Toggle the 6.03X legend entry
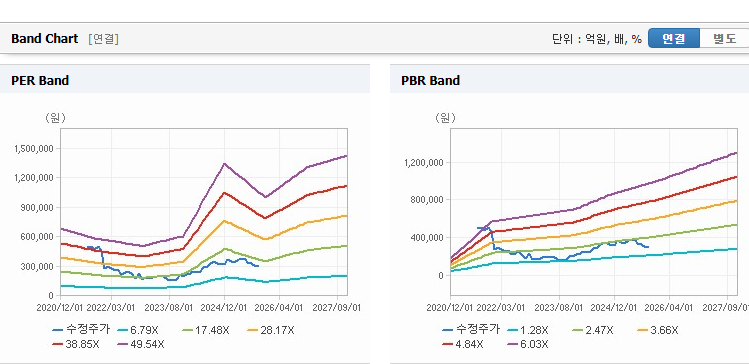749x364 pixels. click(x=527, y=344)
